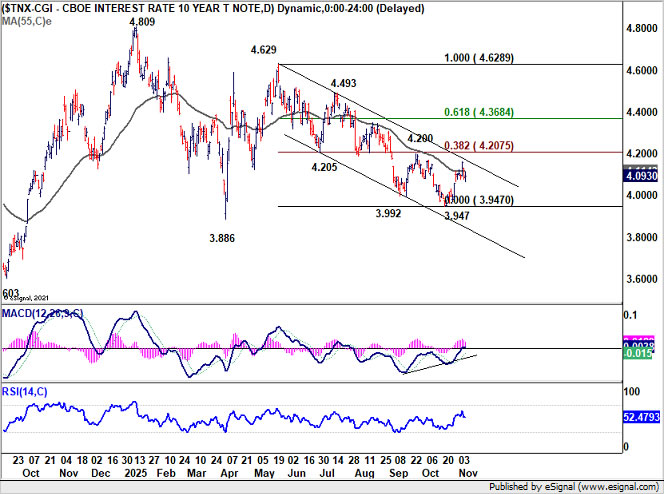Select Fibonacci label 1.000 ( 4.6289)
The image size is (664, 494).
pyautogui.click(x=479, y=58)
